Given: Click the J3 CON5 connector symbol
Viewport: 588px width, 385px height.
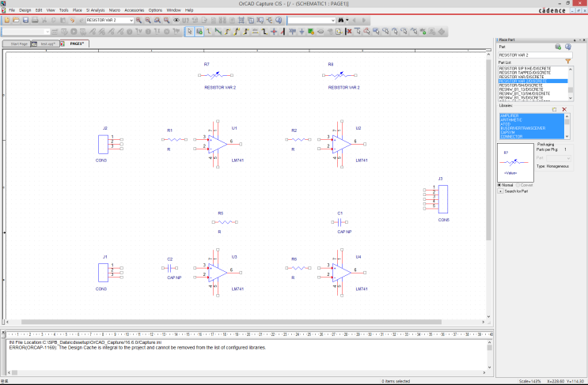Looking at the screenshot, I should point(436,199).
